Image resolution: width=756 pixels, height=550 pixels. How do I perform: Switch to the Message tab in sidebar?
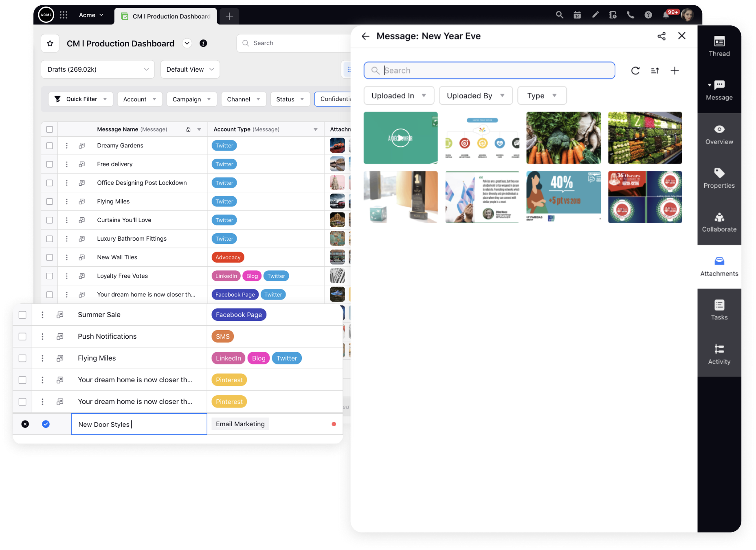pos(719,91)
